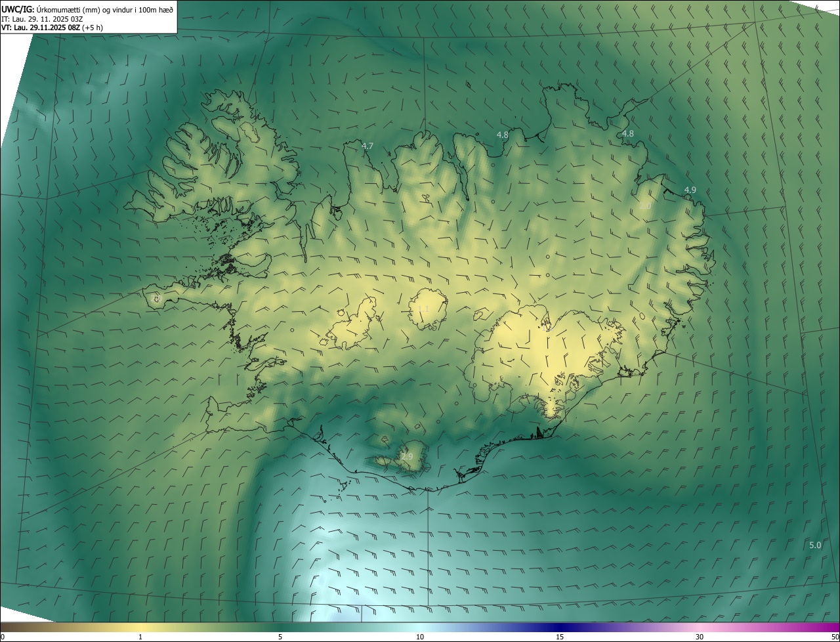Click the 4.8 value label nearest the 4.7 label

(502, 135)
